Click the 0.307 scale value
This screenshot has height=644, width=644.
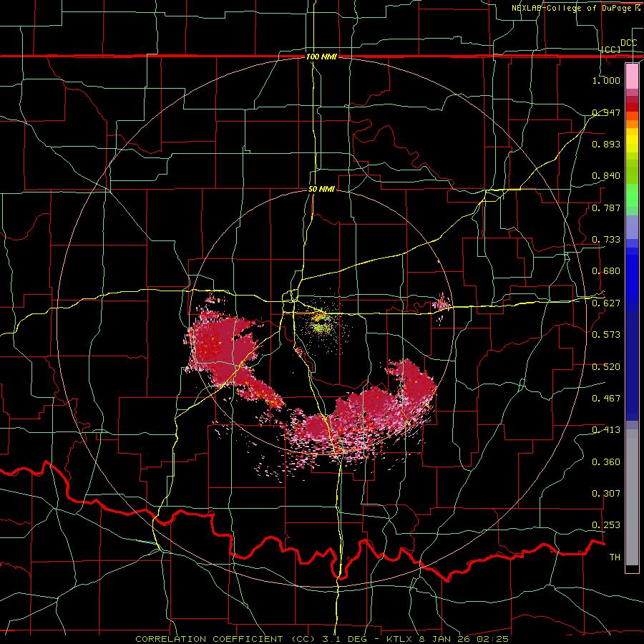click(x=606, y=494)
